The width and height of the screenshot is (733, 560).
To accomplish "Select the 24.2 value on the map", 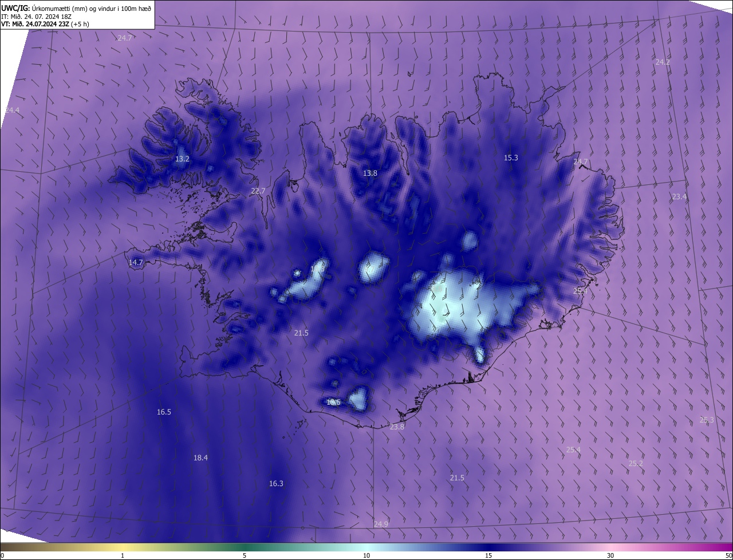I will (663, 62).
